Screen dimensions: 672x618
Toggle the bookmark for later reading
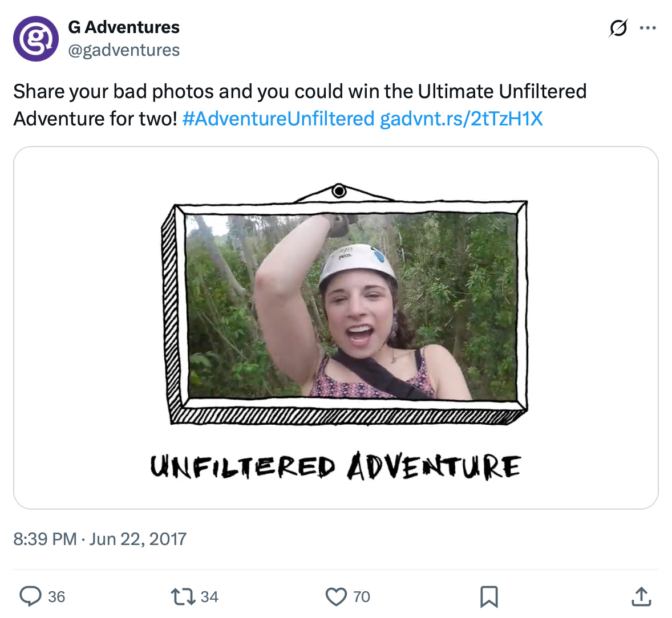pyautogui.click(x=489, y=596)
